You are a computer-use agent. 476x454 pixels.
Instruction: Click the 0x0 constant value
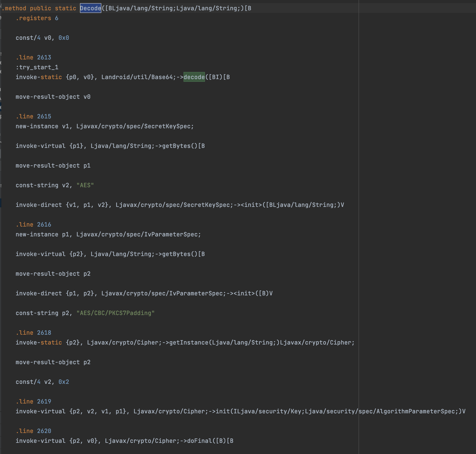click(64, 38)
